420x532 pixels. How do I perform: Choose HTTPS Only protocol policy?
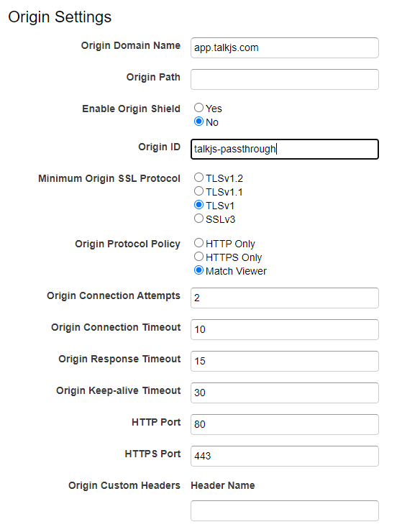198,257
